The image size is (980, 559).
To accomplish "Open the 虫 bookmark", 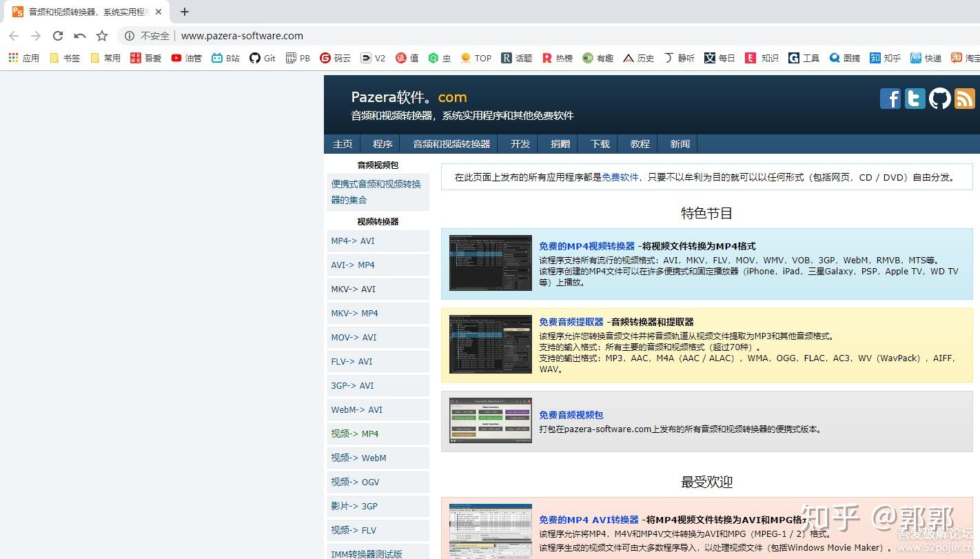I will tap(440, 58).
